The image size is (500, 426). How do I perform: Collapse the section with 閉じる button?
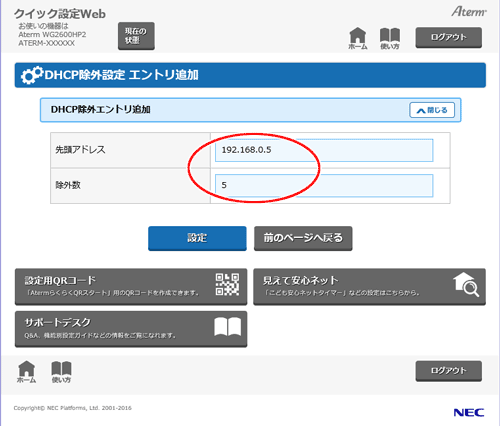pos(432,110)
